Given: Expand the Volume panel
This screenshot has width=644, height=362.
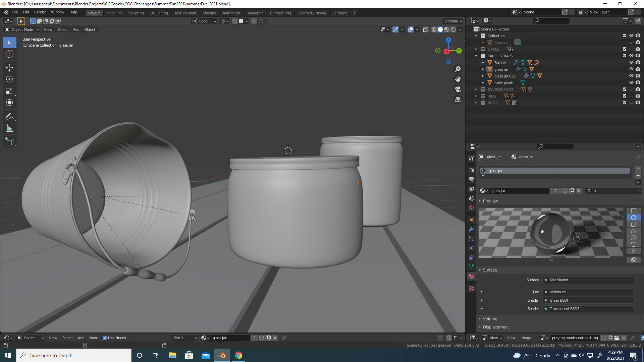Looking at the screenshot, I should click(x=490, y=319).
